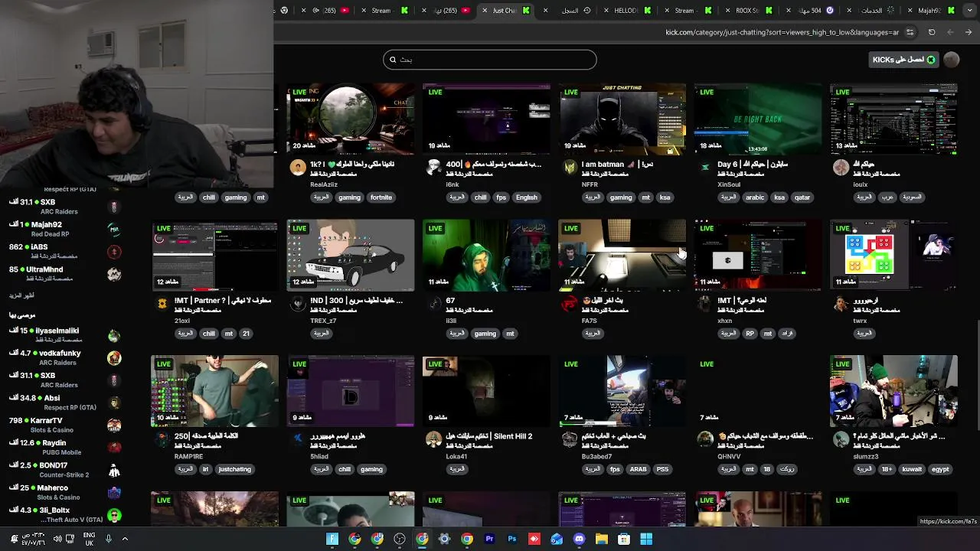Screen dimensions: 980x551
Task: Open the cartoon car thumbnail by TREX_z7
Action: [351, 255]
